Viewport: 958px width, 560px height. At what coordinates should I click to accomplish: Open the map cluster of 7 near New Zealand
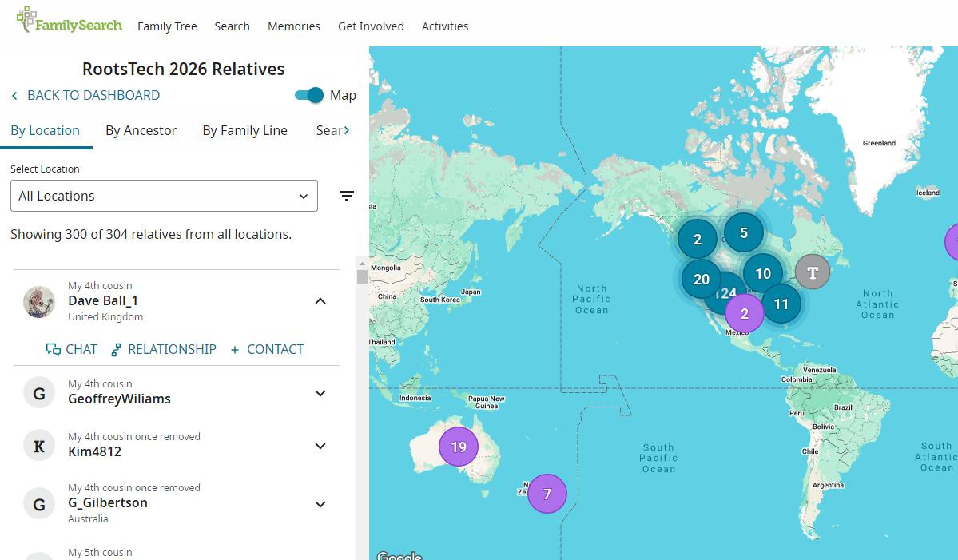(x=547, y=494)
